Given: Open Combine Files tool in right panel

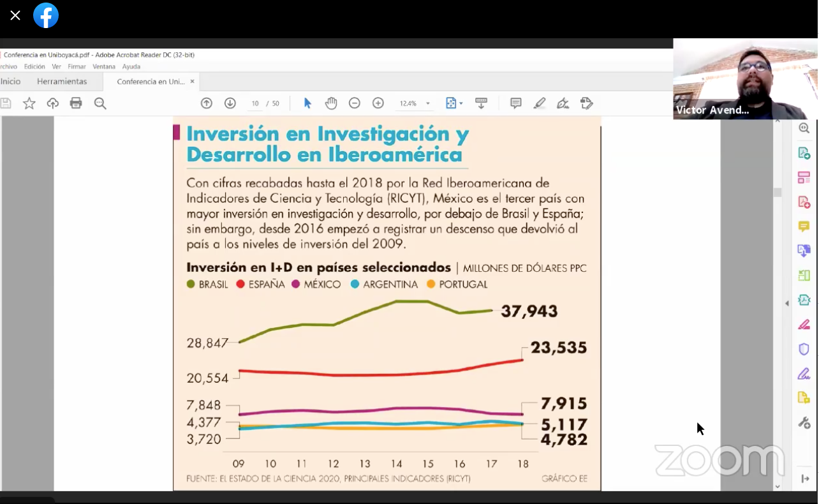Looking at the screenshot, I should point(804,251).
